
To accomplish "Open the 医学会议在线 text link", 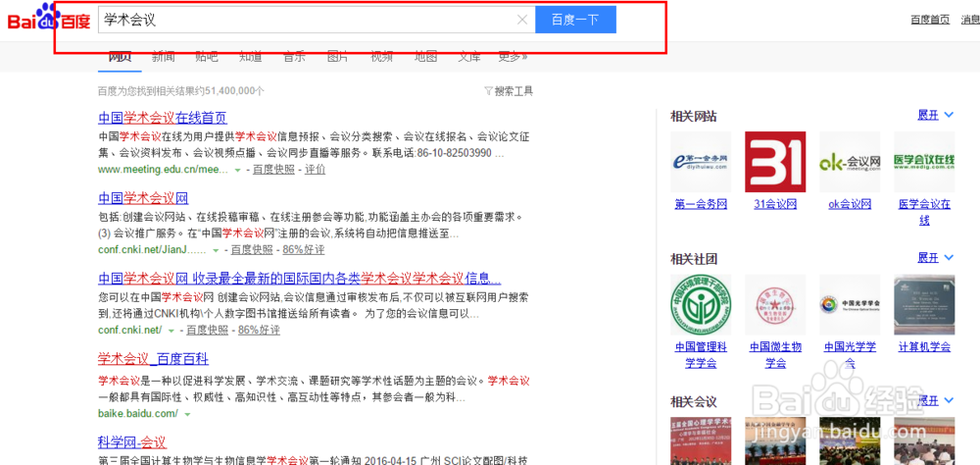I will [x=924, y=212].
